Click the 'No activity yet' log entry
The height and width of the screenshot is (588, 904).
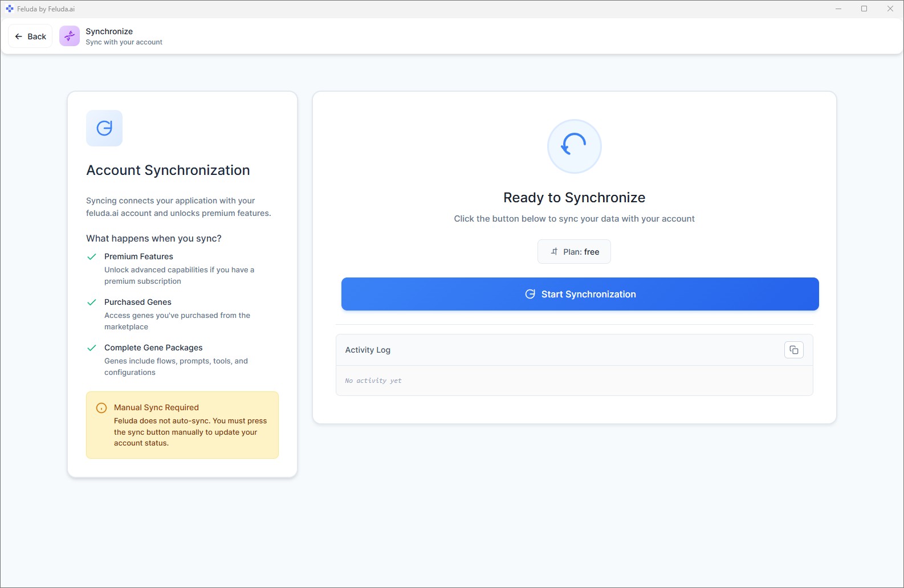(x=373, y=381)
